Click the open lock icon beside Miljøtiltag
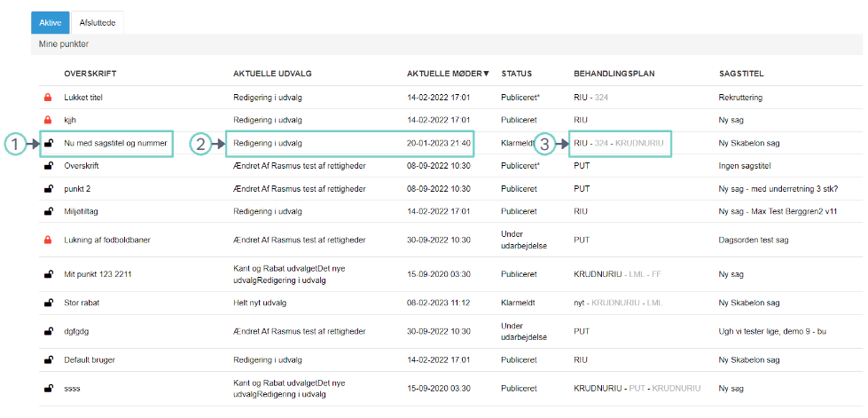The image size is (868, 418). [x=48, y=211]
